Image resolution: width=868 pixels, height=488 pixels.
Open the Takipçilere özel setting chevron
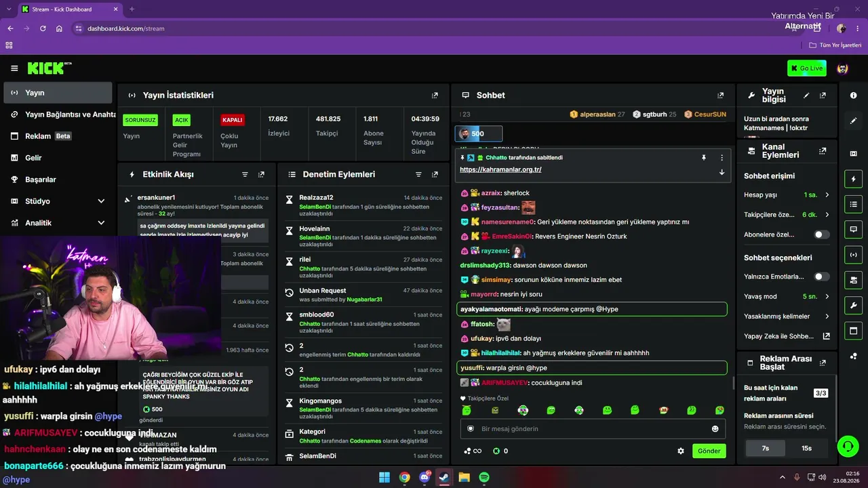coord(827,215)
